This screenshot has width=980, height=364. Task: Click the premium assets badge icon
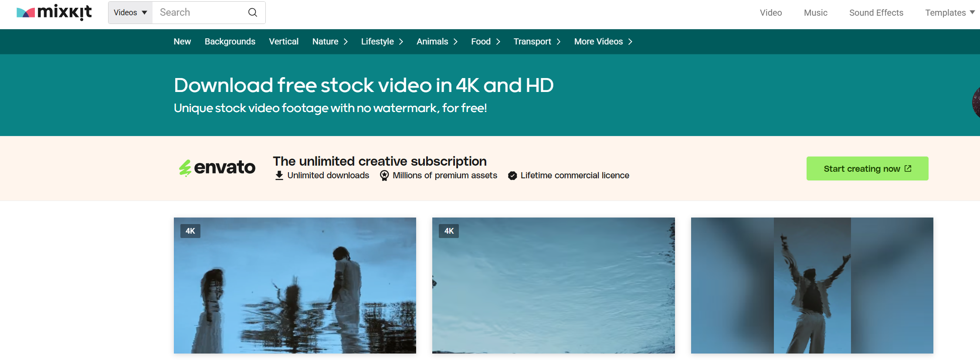click(384, 176)
